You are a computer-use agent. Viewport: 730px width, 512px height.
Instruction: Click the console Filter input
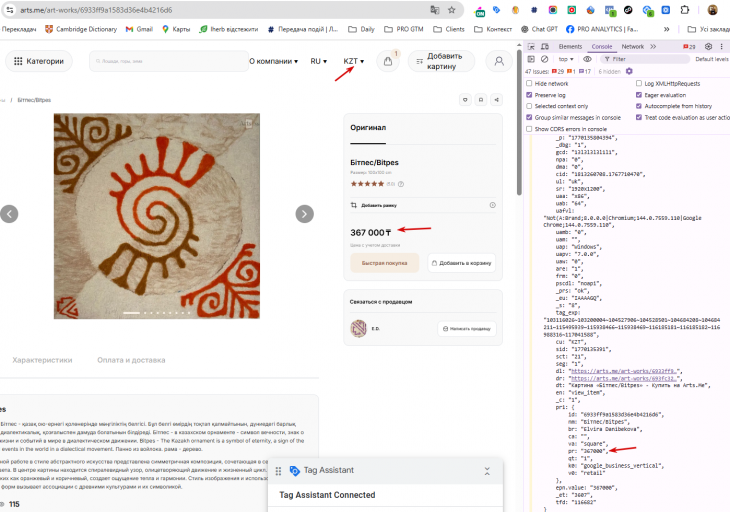(645, 59)
